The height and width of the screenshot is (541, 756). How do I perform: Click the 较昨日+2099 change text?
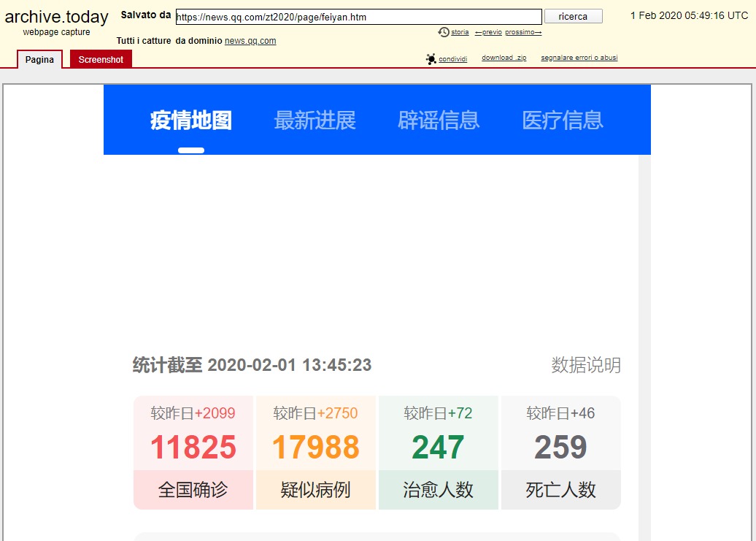pyautogui.click(x=193, y=413)
